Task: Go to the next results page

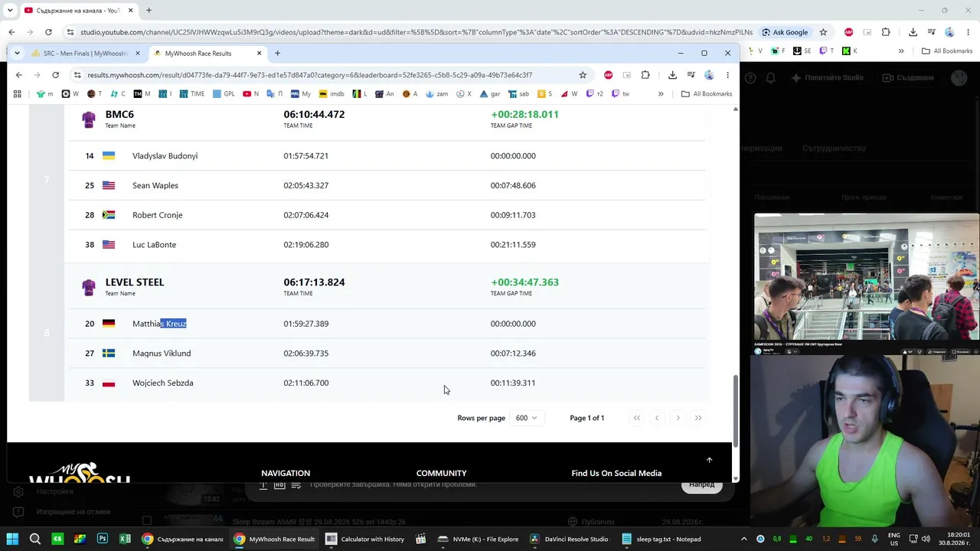Action: (x=678, y=418)
